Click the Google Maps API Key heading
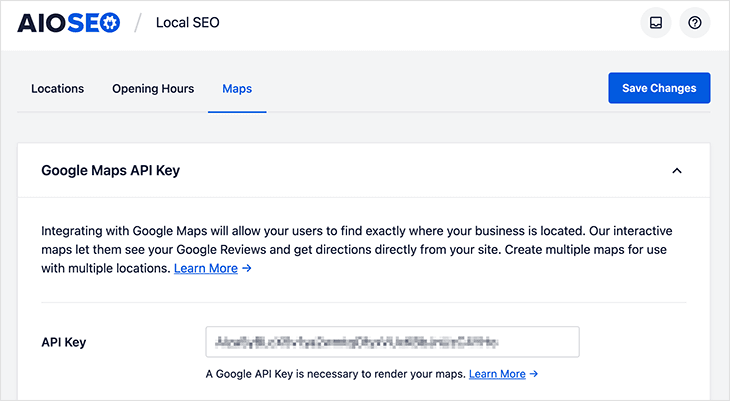 click(110, 170)
